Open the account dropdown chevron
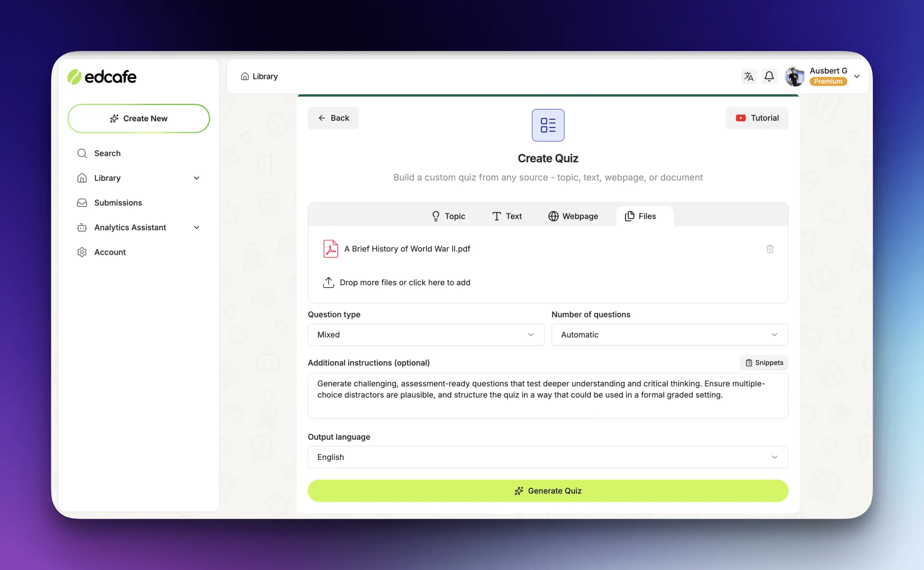 coord(857,77)
